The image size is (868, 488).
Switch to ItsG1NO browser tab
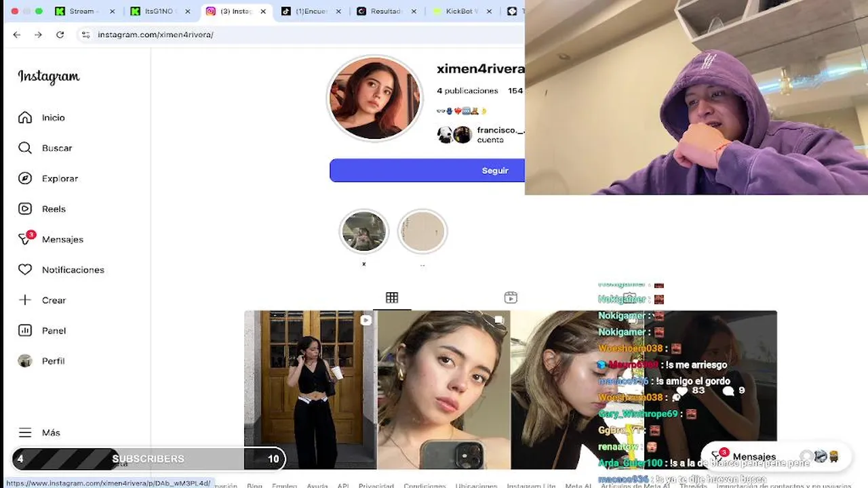point(159,12)
